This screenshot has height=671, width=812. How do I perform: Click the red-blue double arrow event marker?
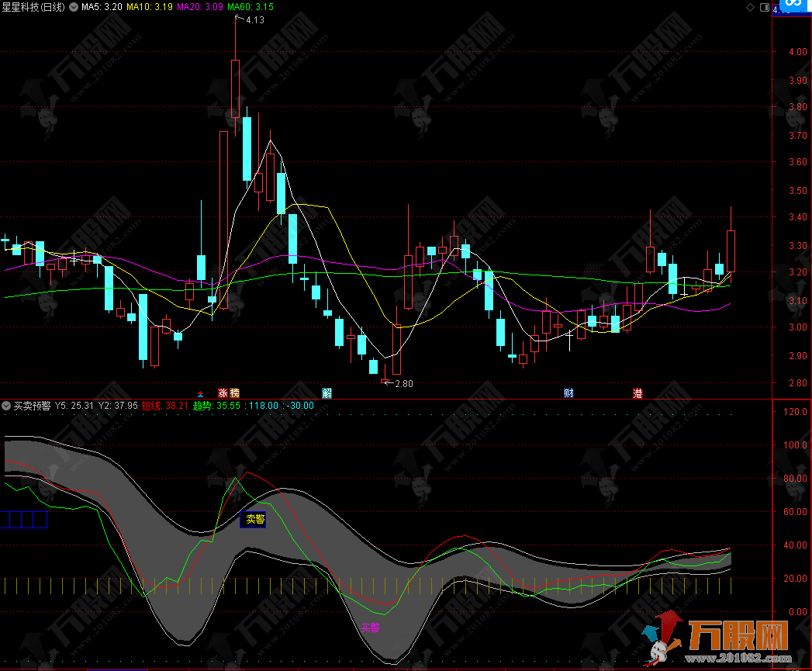pyautogui.click(x=200, y=394)
